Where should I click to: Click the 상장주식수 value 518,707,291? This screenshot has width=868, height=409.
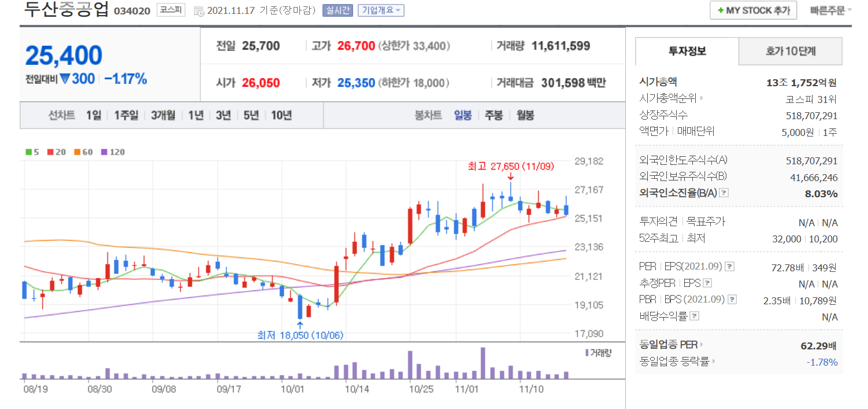[811, 115]
